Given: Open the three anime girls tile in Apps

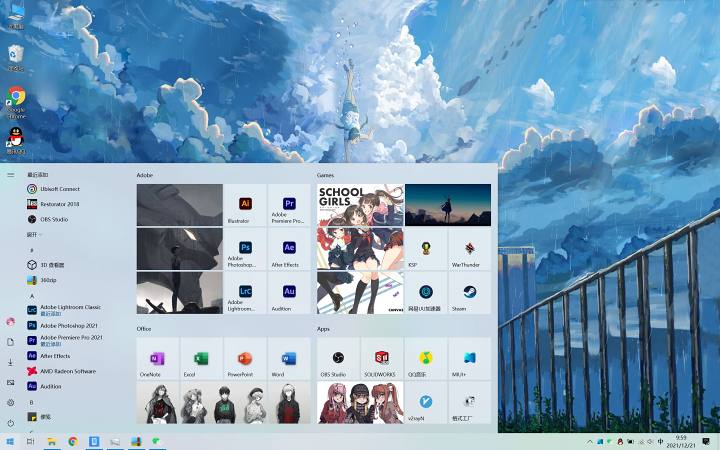Looking at the screenshot, I should (360, 402).
